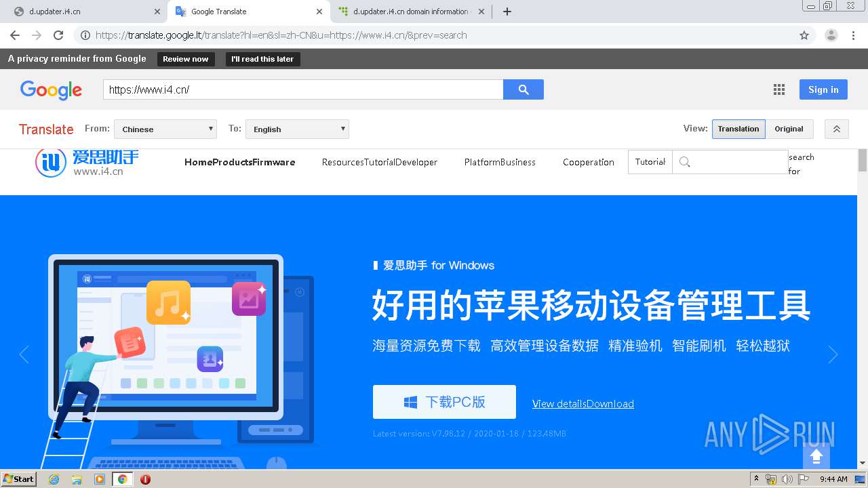This screenshot has height=488, width=868.
Task: Launch Internet Explorer from the taskbar
Action: click(54, 479)
